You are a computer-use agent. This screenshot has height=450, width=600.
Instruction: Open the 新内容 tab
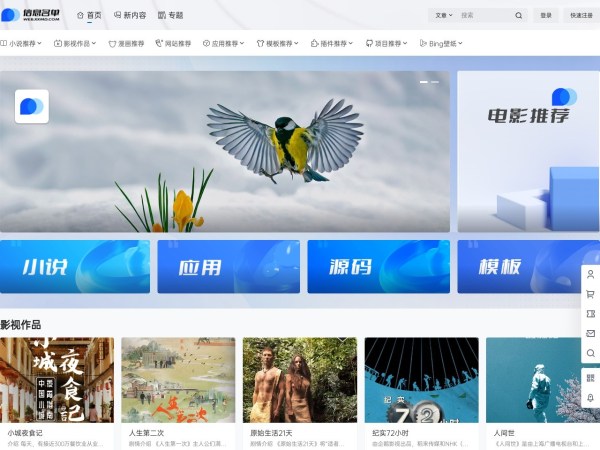[130, 15]
